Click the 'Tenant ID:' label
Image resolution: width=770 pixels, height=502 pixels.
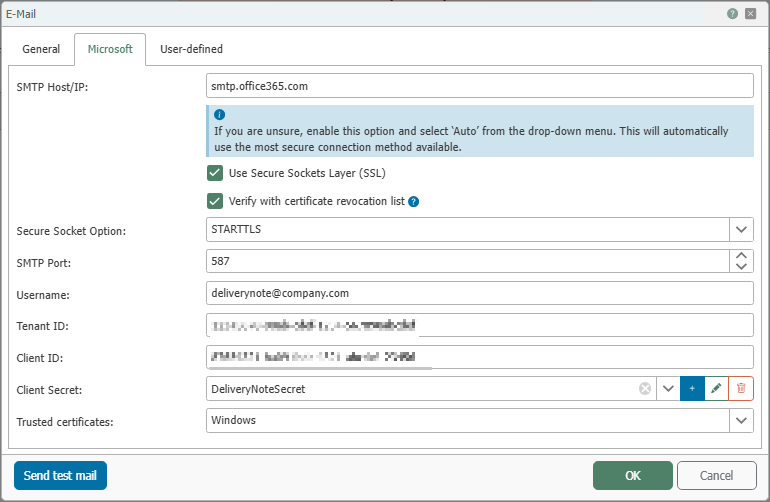(x=42, y=326)
